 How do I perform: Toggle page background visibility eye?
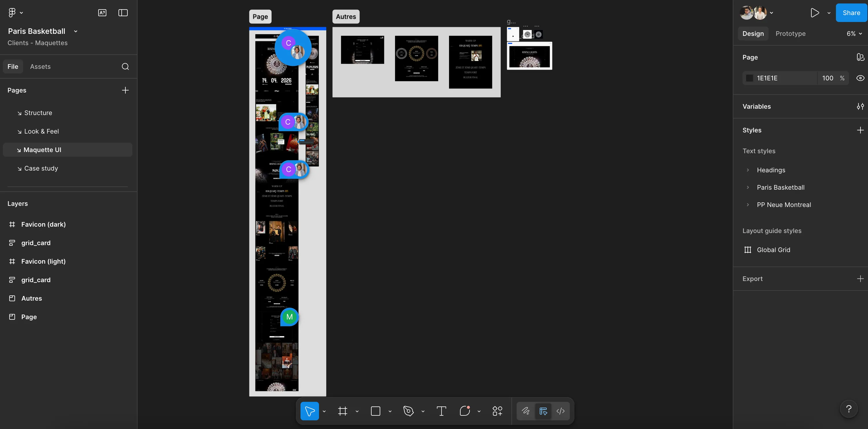click(860, 78)
